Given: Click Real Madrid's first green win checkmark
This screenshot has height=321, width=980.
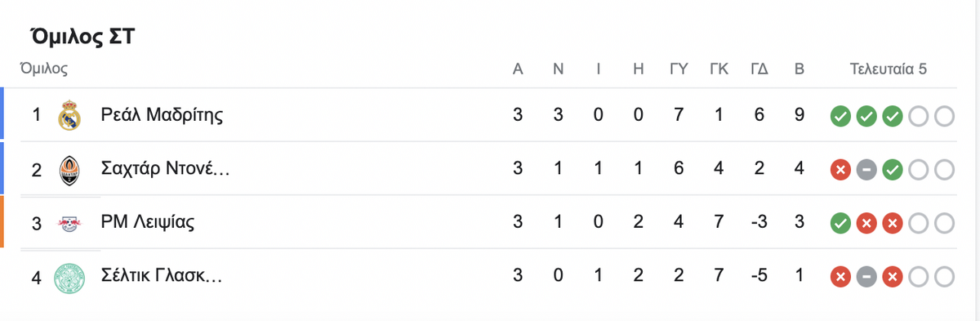Looking at the screenshot, I should click(840, 116).
